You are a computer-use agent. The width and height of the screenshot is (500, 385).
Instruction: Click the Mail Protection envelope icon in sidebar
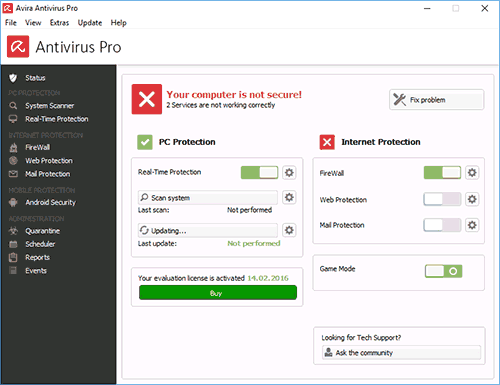[13, 174]
